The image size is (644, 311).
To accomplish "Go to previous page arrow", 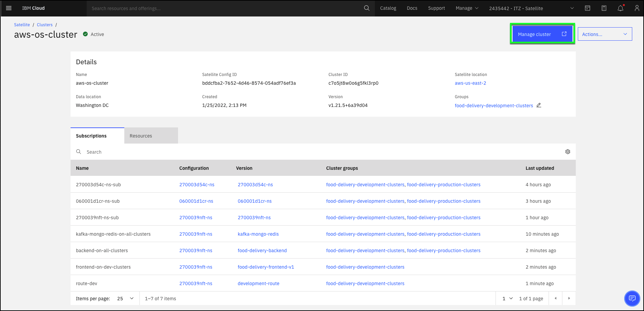I will click(x=556, y=298).
